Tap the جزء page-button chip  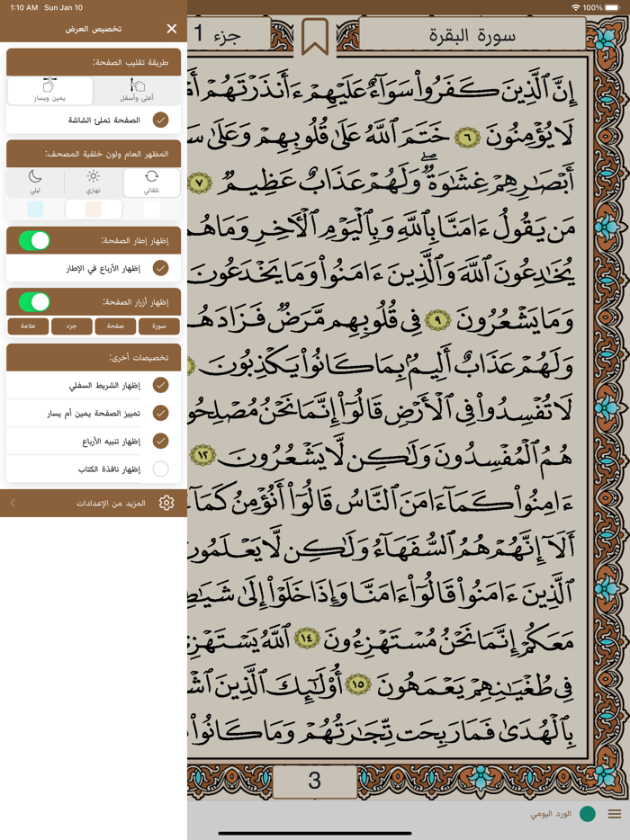click(x=72, y=326)
